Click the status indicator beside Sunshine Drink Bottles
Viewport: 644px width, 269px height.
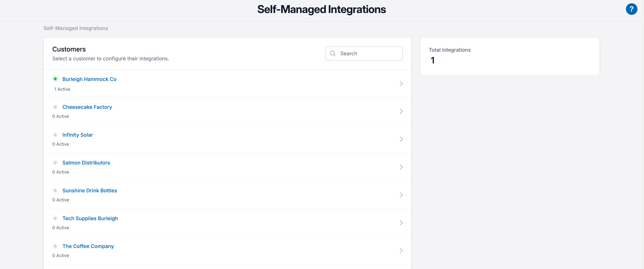click(x=55, y=190)
